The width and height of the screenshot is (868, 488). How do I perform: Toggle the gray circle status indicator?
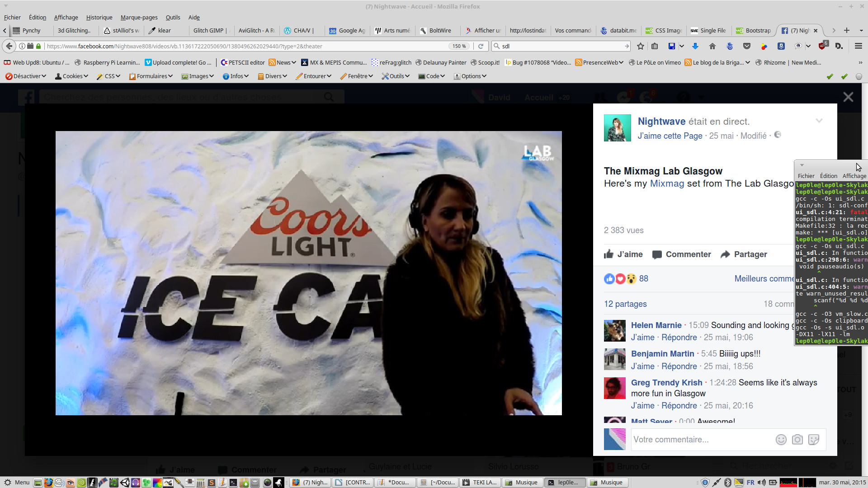coord(859,76)
